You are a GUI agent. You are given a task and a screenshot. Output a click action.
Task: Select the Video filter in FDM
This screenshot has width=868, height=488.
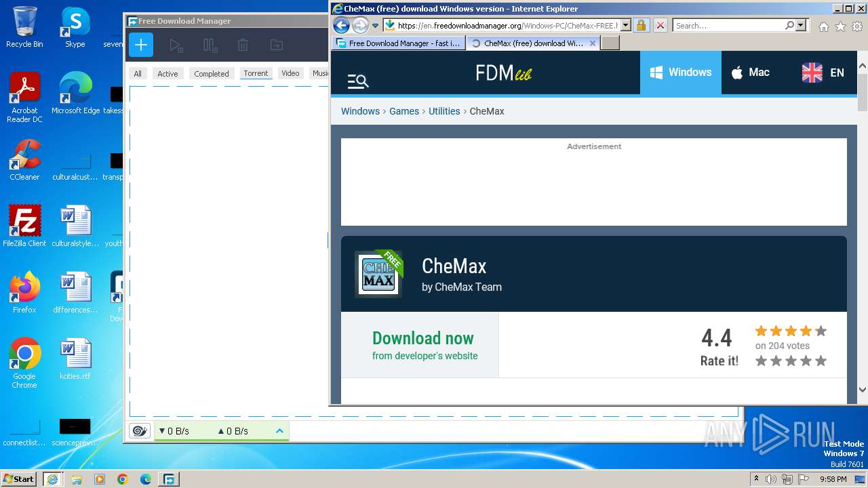[290, 73]
